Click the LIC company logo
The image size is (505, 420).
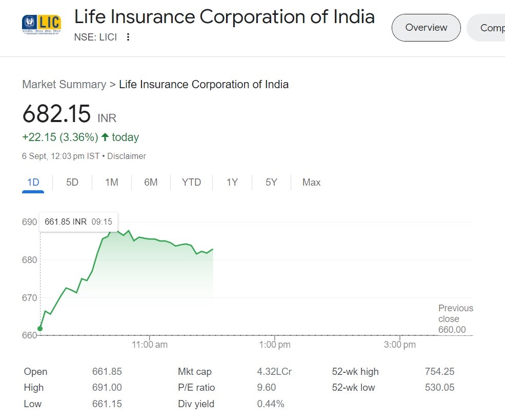tap(42, 24)
